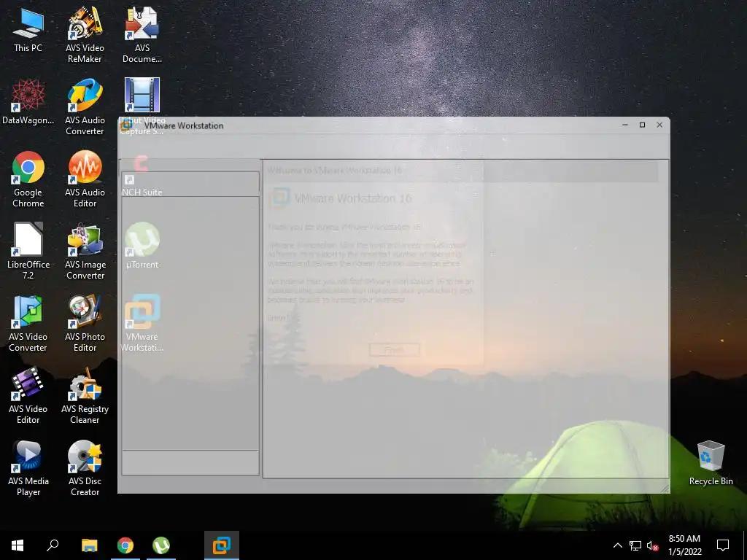The width and height of the screenshot is (747, 560).
Task: Launch AVS Video ReMaker shortcut
Action: [x=85, y=34]
